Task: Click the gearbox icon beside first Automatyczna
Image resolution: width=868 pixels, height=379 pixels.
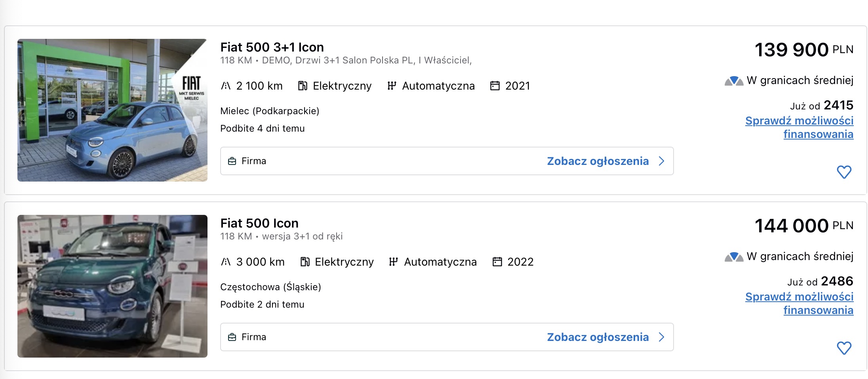Action: point(392,86)
